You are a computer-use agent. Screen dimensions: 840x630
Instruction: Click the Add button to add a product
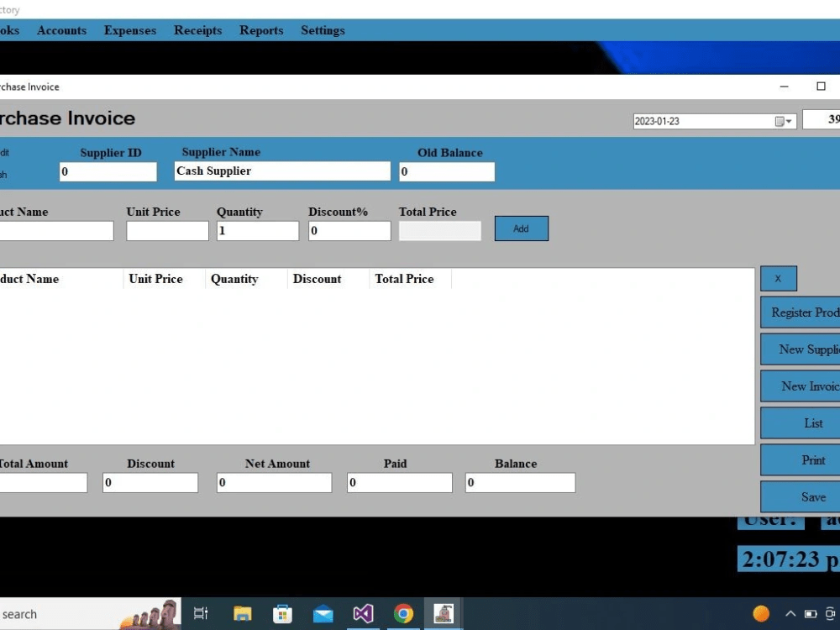point(521,228)
